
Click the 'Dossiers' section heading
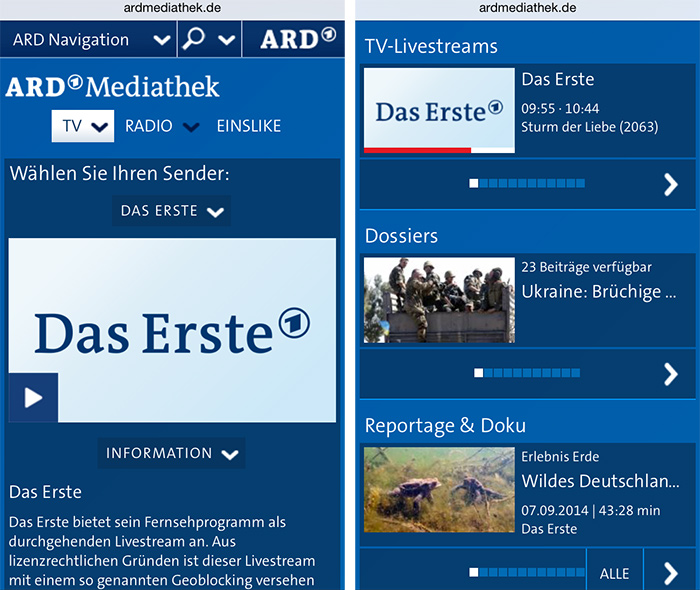(x=401, y=236)
